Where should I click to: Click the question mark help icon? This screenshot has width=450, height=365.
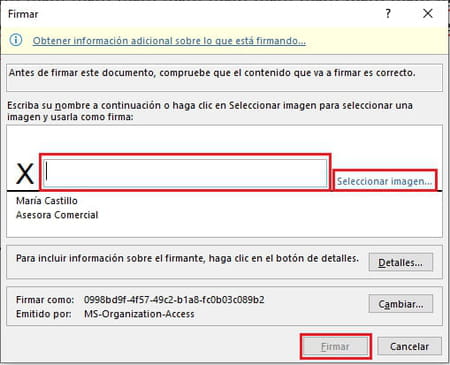click(388, 14)
